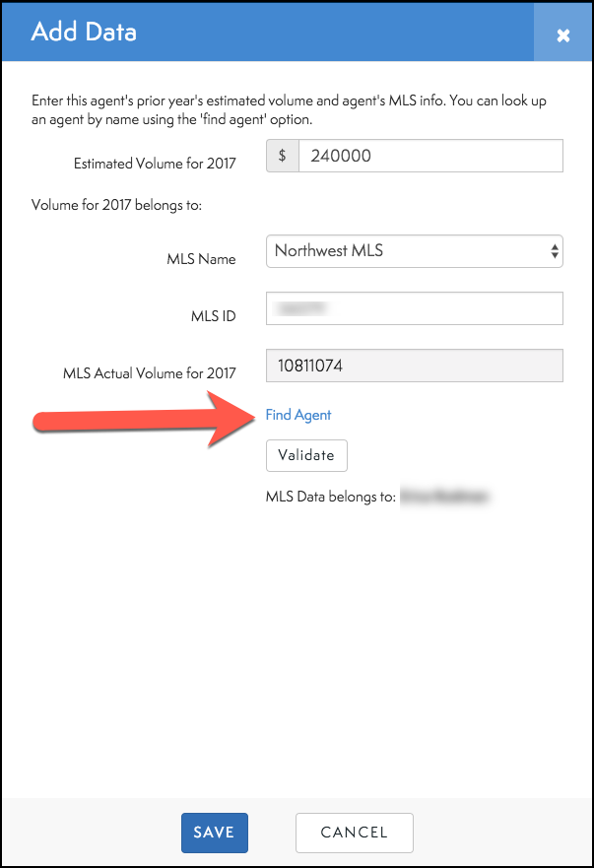Click the arrows on Northwest MLS select
This screenshot has width=594, height=868.
coord(555,251)
